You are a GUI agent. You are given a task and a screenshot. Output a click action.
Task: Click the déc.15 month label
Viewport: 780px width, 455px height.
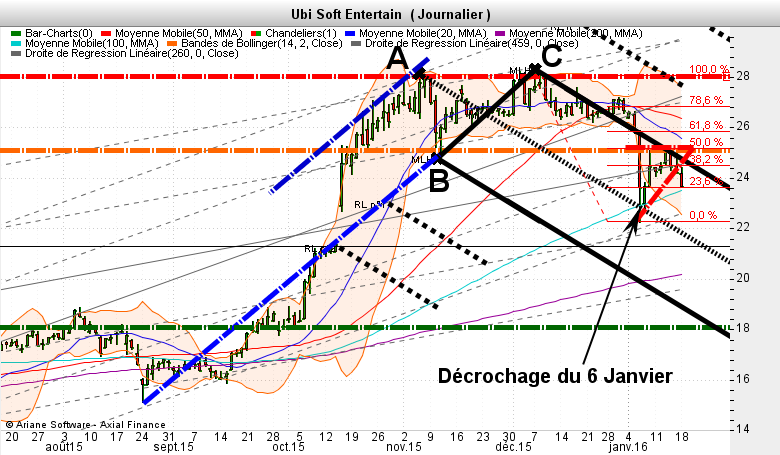[x=513, y=447]
